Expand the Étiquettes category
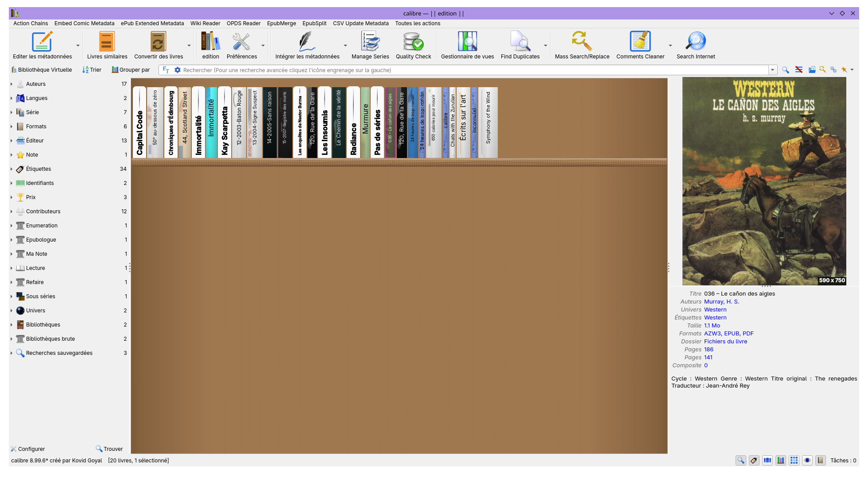 click(x=12, y=169)
